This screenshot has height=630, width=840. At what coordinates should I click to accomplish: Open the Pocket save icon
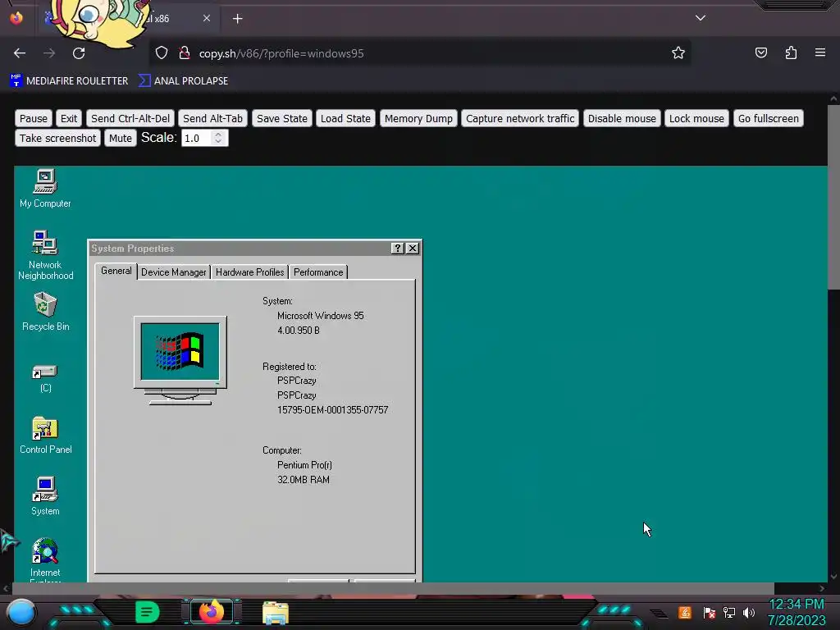[x=760, y=52]
